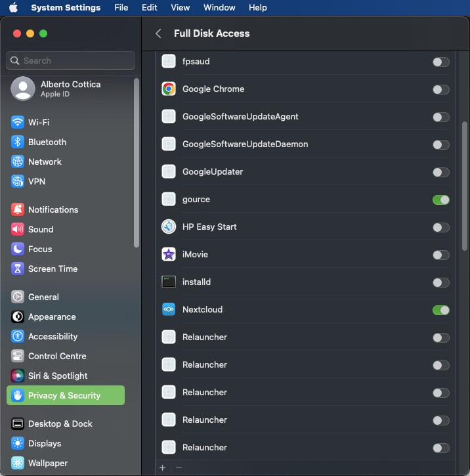Click the installd terminal icon
Screen dimensions: 470x476
[x=169, y=282]
